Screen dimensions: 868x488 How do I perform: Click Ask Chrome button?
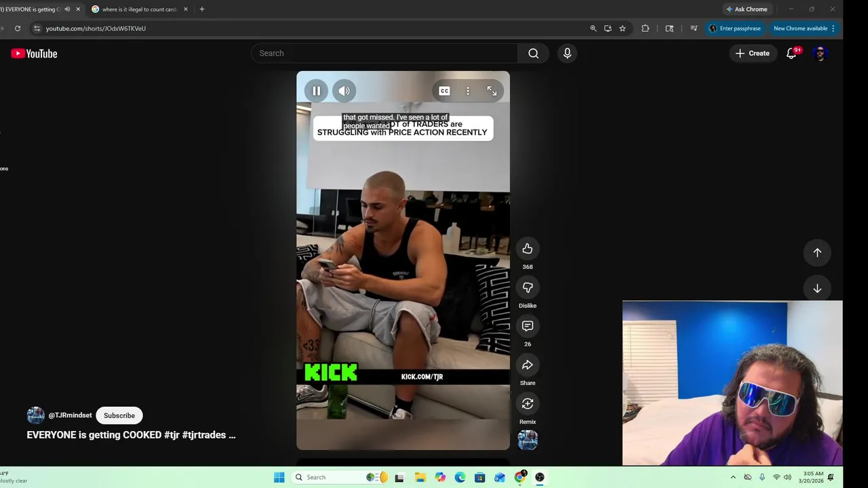(x=747, y=9)
